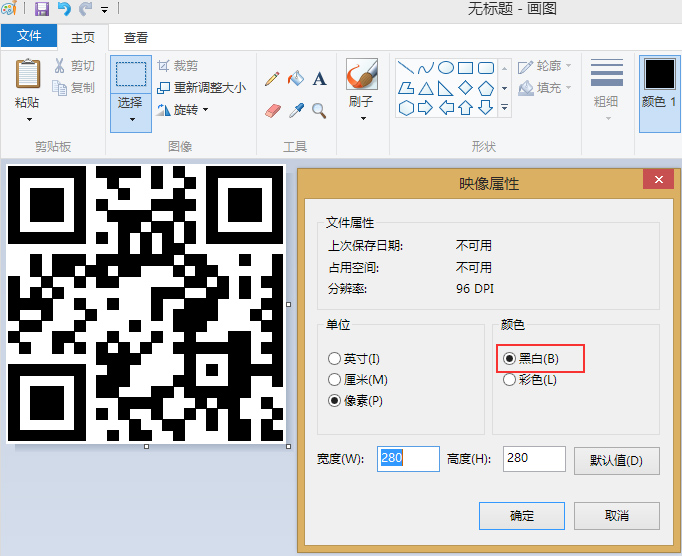The height and width of the screenshot is (556, 682).
Task: Select the left arrow shape
Action: [446, 107]
